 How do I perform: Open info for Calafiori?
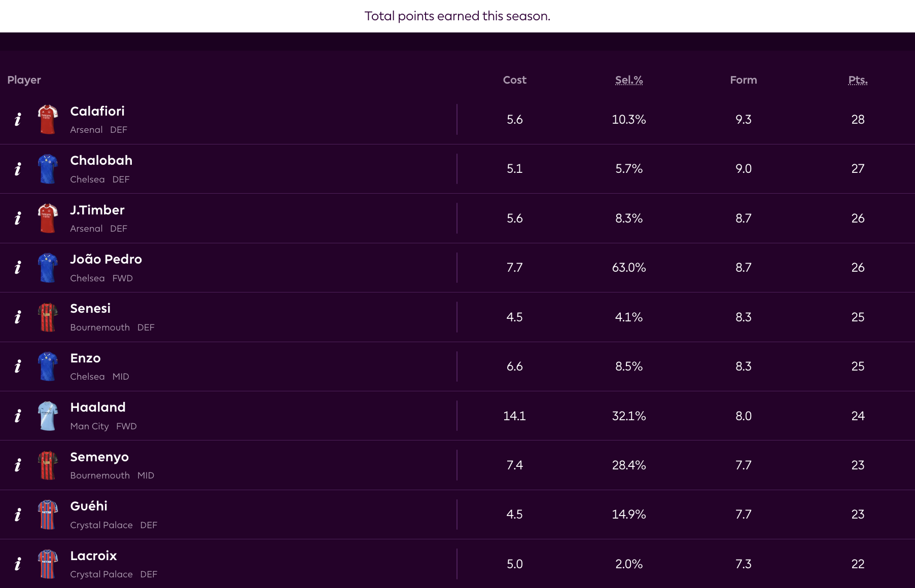[18, 120]
